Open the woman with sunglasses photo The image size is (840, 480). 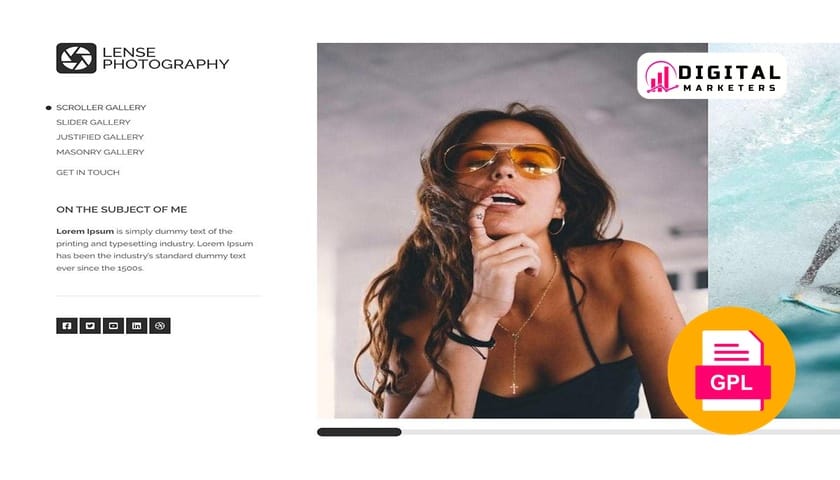pyautogui.click(x=512, y=230)
